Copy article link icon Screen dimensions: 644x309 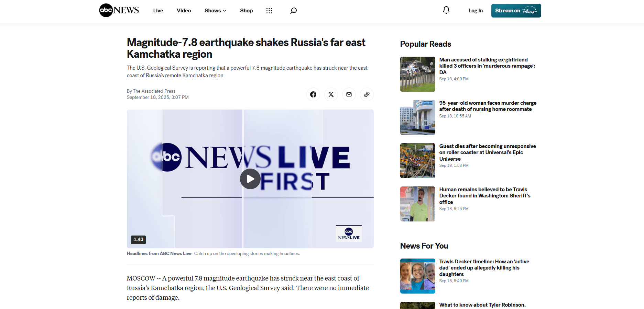367,94
